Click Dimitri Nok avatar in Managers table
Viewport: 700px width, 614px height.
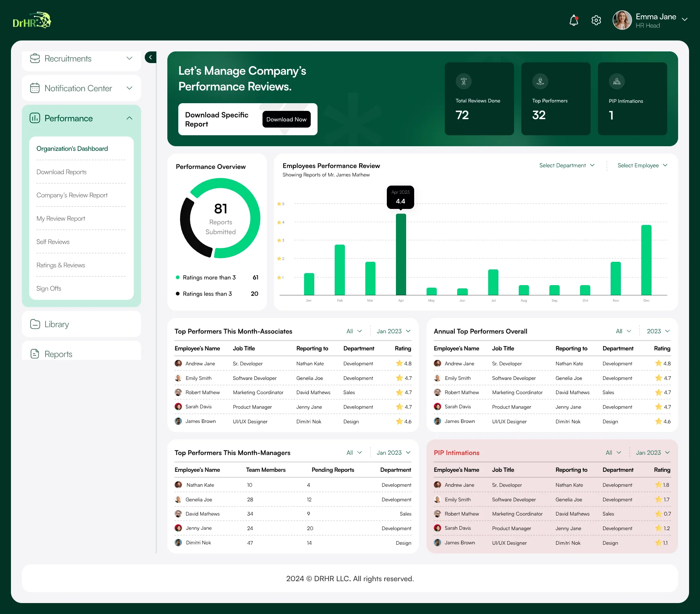coord(178,543)
